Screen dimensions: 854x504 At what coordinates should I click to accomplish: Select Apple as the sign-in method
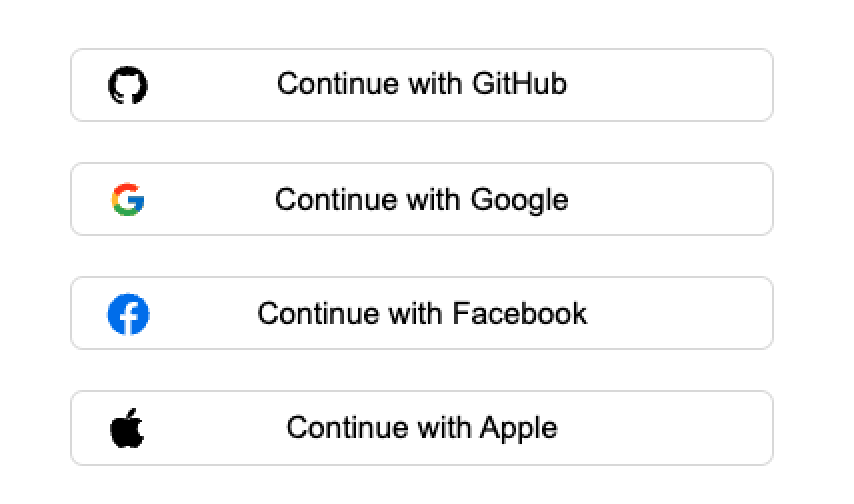421,428
